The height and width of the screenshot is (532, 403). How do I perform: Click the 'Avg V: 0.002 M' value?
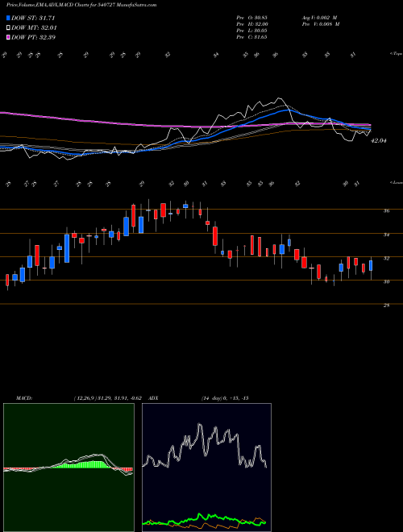click(320, 18)
